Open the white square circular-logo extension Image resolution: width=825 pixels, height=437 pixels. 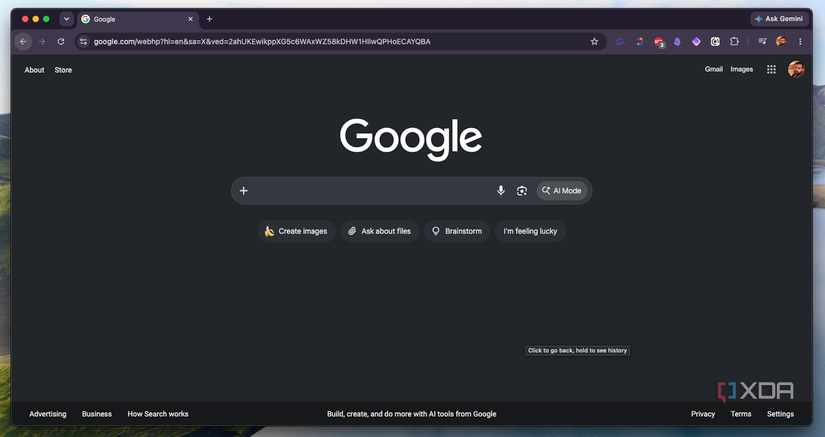[715, 42]
